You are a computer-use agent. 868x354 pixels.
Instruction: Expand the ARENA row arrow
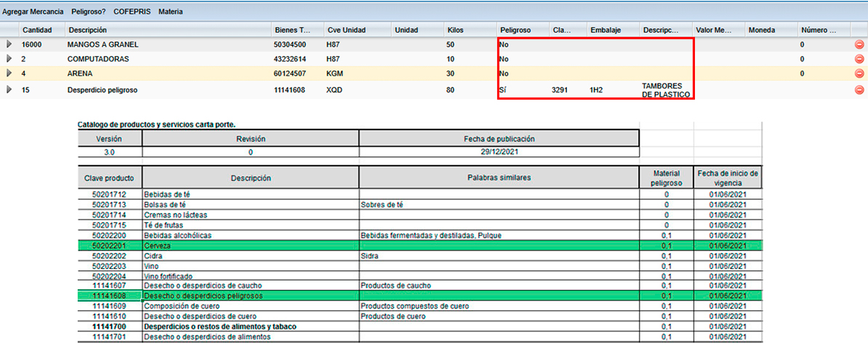[x=9, y=73]
